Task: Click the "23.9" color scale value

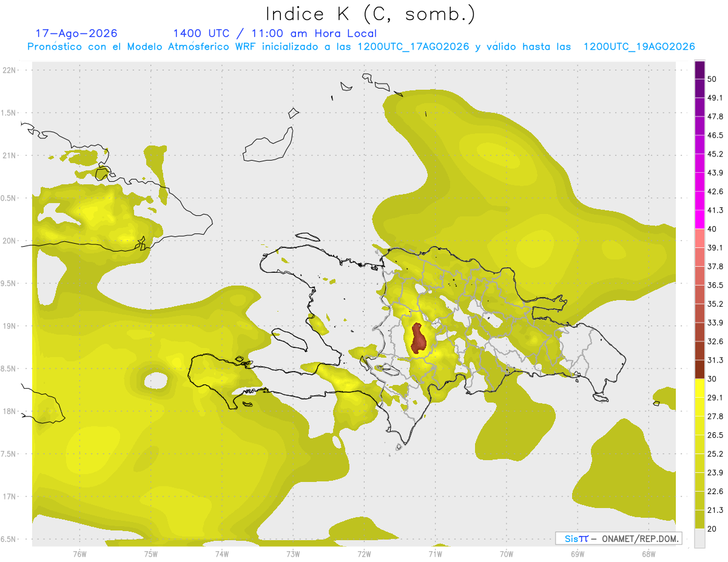Action: [x=715, y=473]
